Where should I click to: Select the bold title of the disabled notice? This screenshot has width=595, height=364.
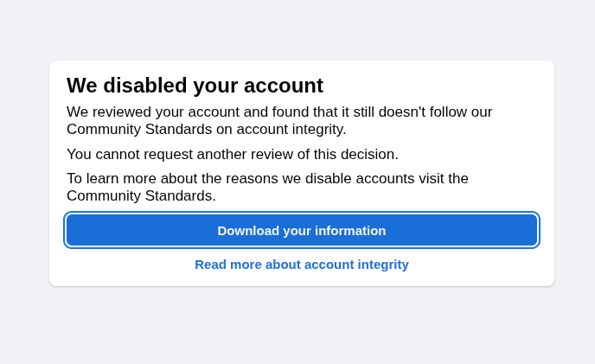[x=195, y=86]
